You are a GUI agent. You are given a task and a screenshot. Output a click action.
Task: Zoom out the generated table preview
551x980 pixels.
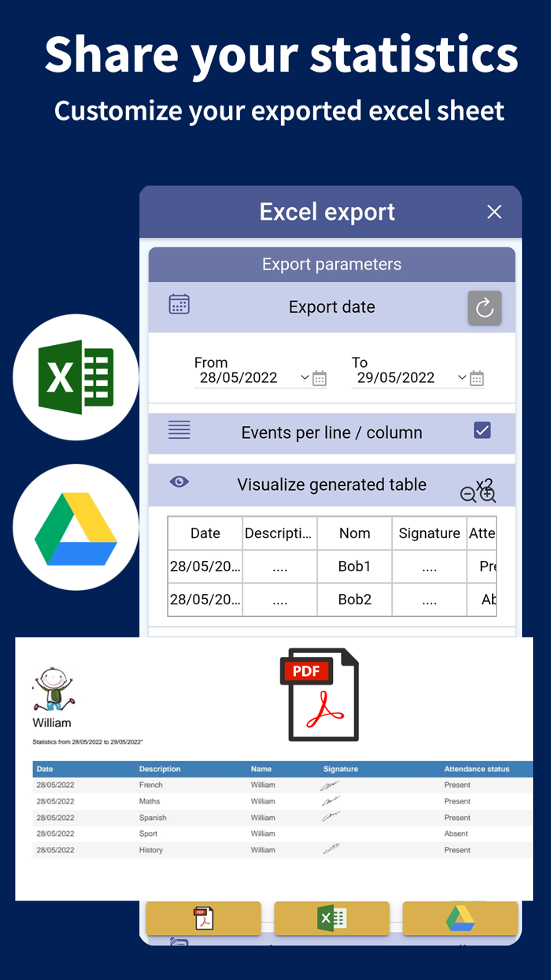tap(468, 495)
